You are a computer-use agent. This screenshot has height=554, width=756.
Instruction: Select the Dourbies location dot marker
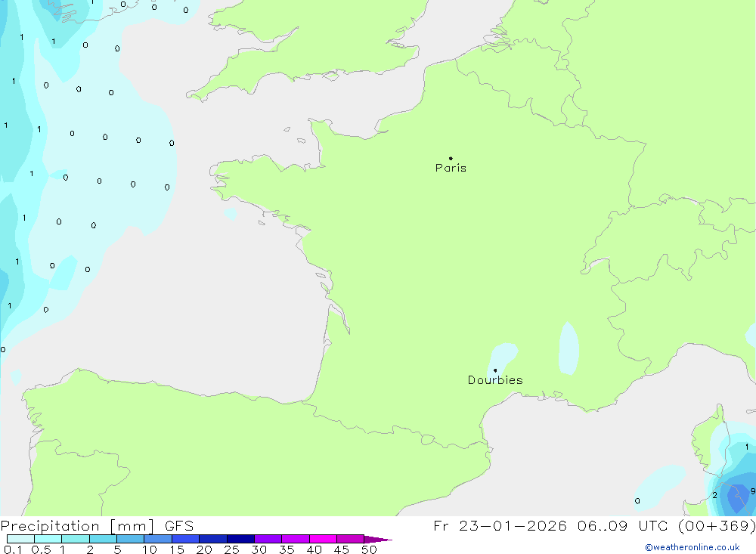[495, 370]
